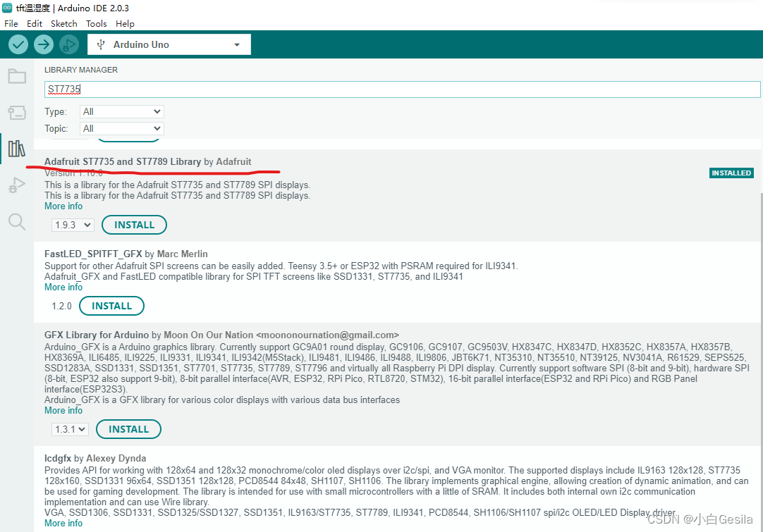Install the Adafruit ST7735 and ST7789 Library
Screen dimensions: 763x532
[x=134, y=225]
